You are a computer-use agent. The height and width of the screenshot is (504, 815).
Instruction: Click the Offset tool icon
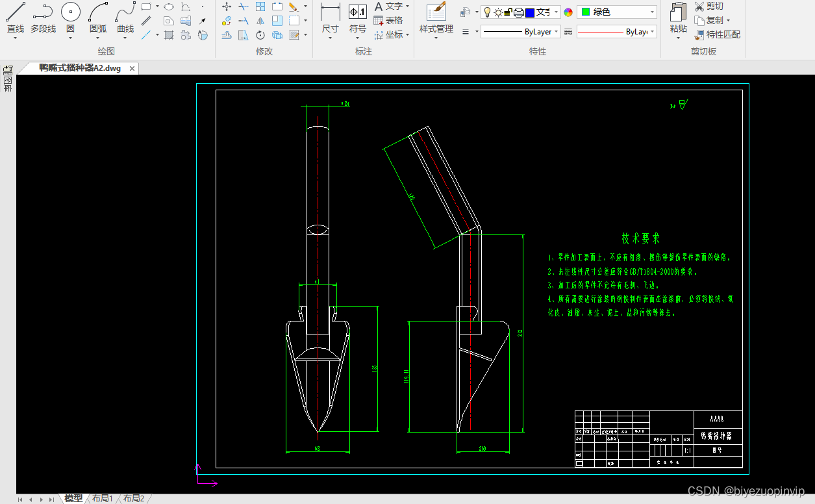pos(226,35)
